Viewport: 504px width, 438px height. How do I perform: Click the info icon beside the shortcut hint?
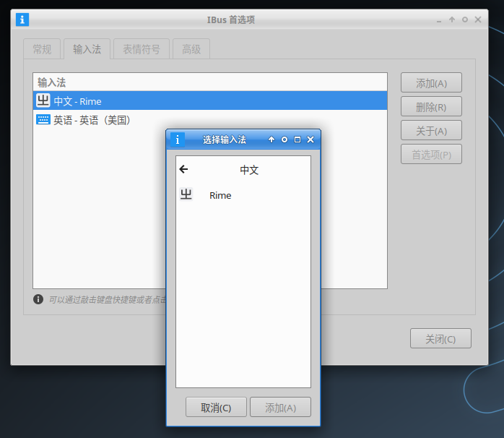(x=38, y=299)
